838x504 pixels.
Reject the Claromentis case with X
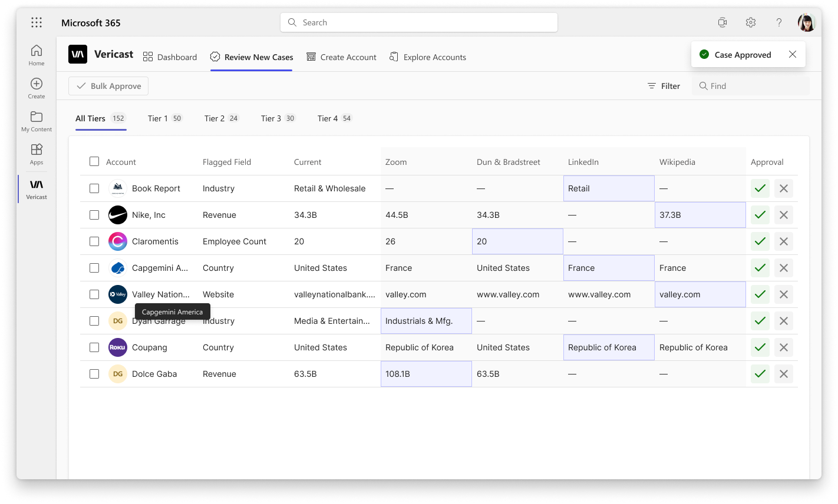pyautogui.click(x=784, y=241)
